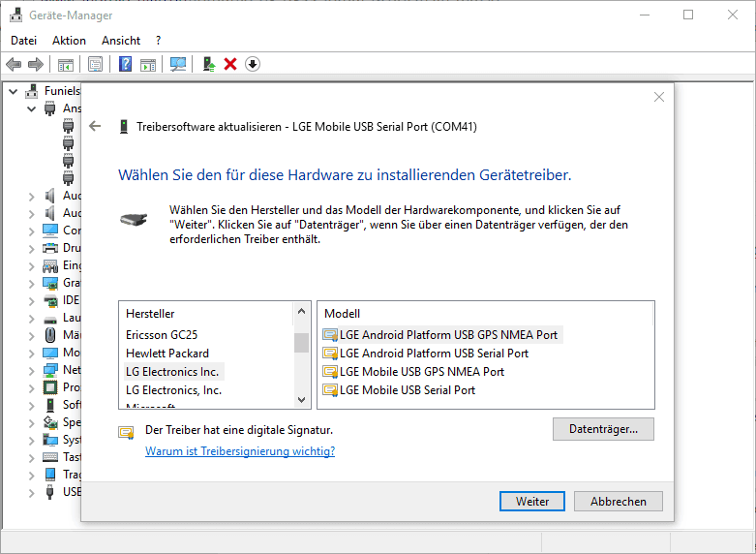Select model LGE Mobile USB Serial Port
The width and height of the screenshot is (756, 554).
(x=399, y=390)
